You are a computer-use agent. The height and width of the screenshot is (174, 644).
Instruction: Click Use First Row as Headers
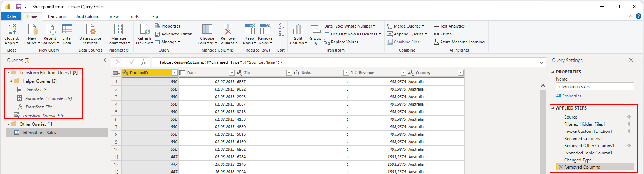(x=352, y=34)
